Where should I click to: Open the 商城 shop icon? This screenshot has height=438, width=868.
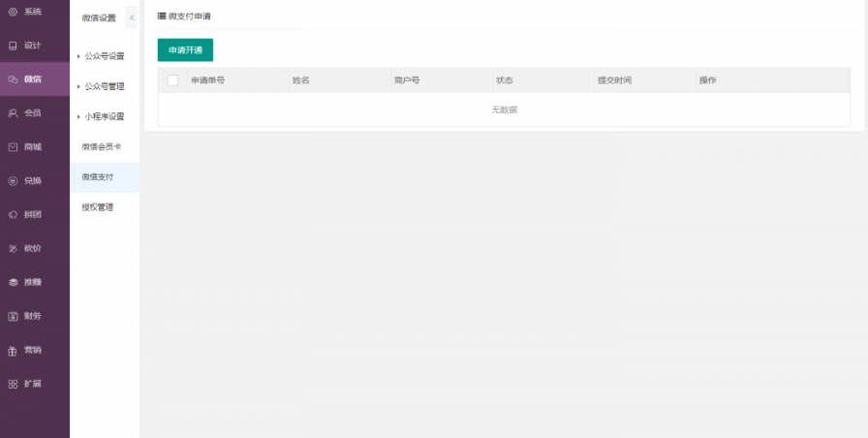pyautogui.click(x=13, y=147)
